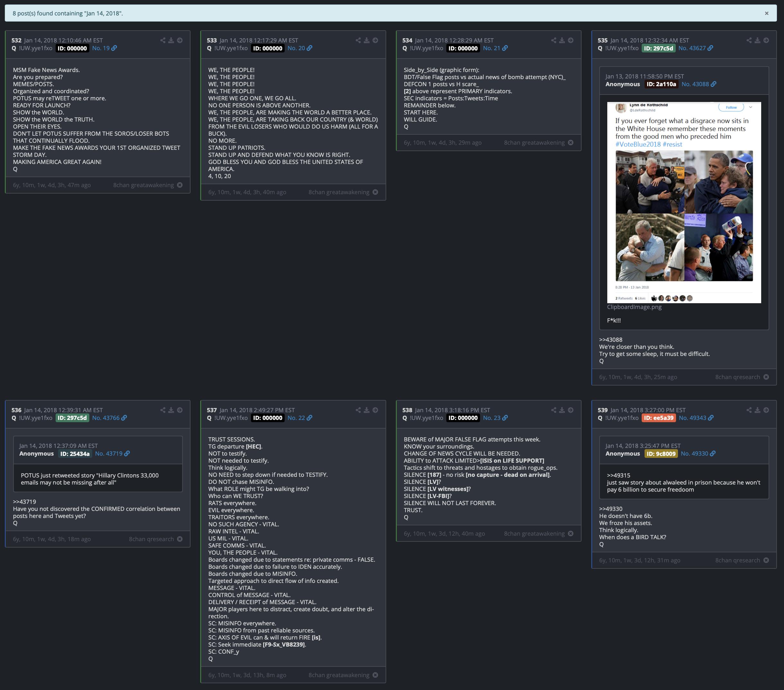Open link No. 20
Viewport: 784px width, 690px height.
pyautogui.click(x=300, y=48)
